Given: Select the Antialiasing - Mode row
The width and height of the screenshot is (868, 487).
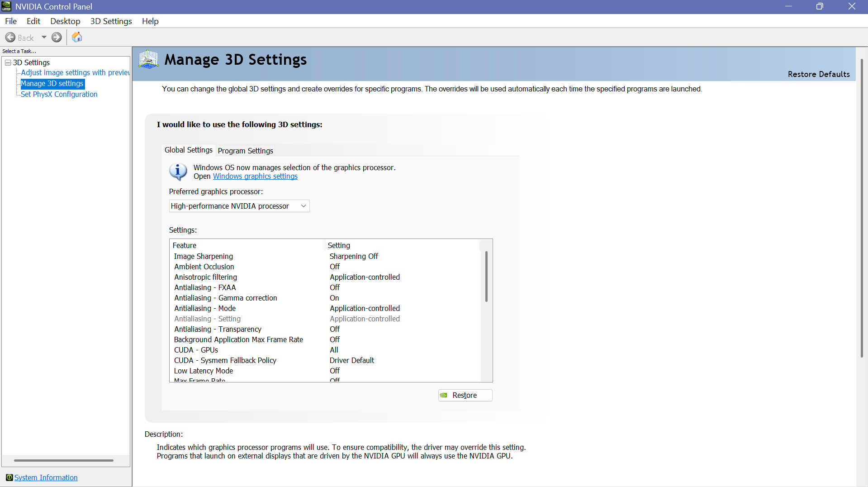Looking at the screenshot, I should click(326, 308).
